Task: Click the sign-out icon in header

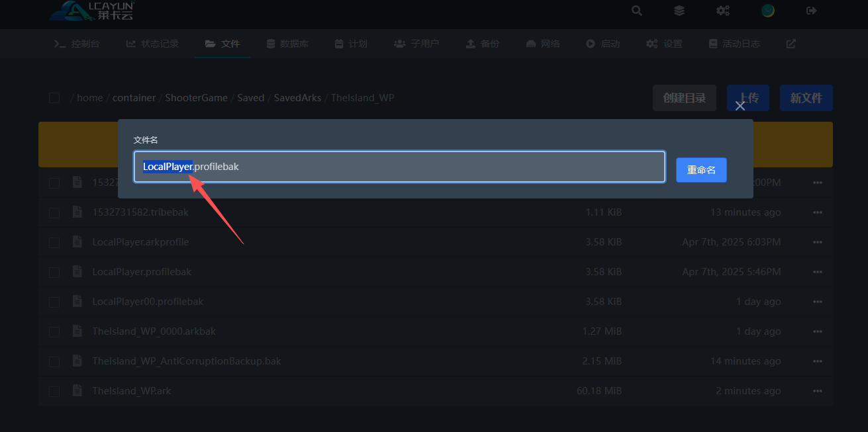Action: click(812, 11)
